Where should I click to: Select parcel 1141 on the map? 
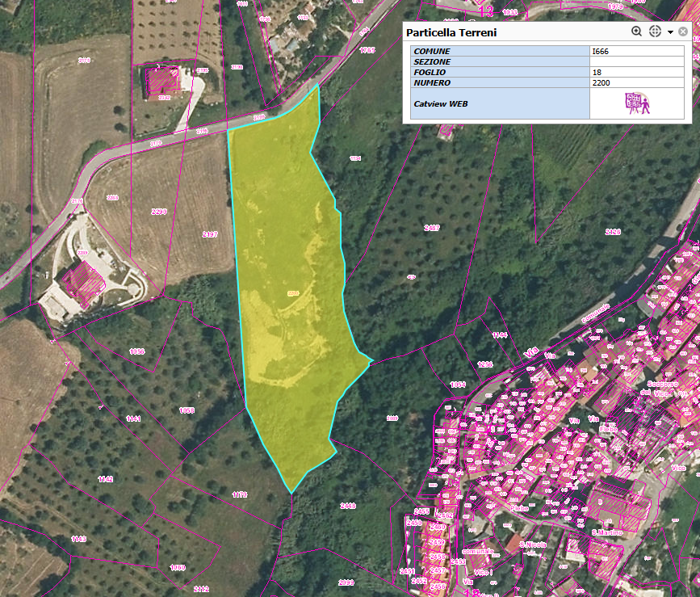133,418
